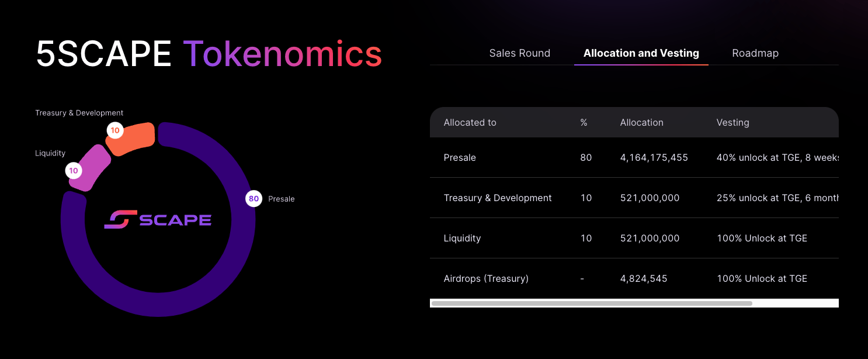
Task: Click the orange 10 badge for Treasury & Development
Action: (115, 130)
